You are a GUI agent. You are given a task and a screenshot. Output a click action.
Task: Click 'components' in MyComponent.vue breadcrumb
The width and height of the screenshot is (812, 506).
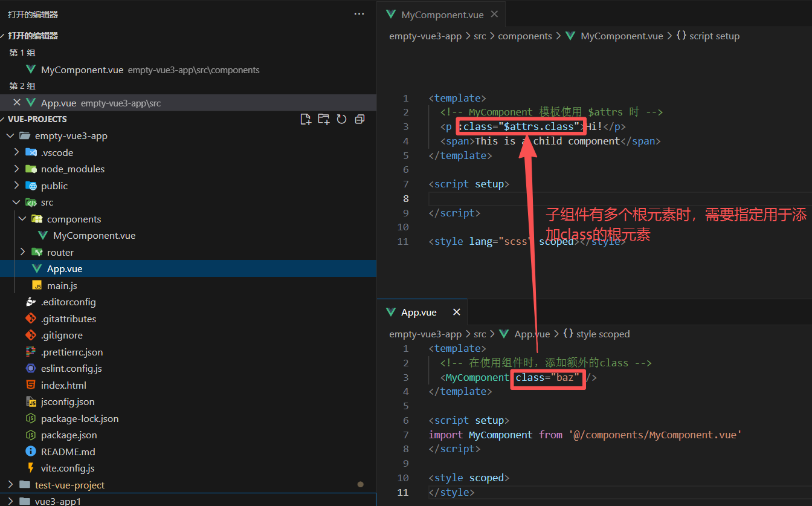[525, 36]
